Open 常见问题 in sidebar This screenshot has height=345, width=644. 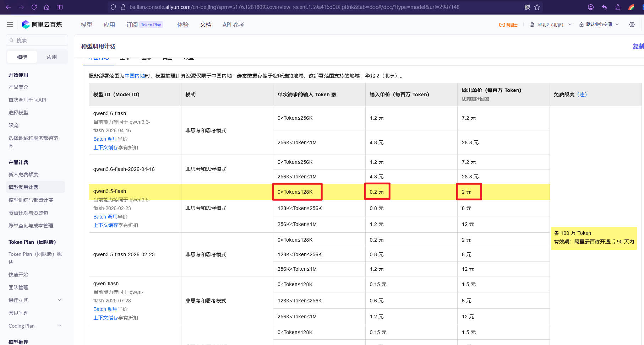point(18,313)
